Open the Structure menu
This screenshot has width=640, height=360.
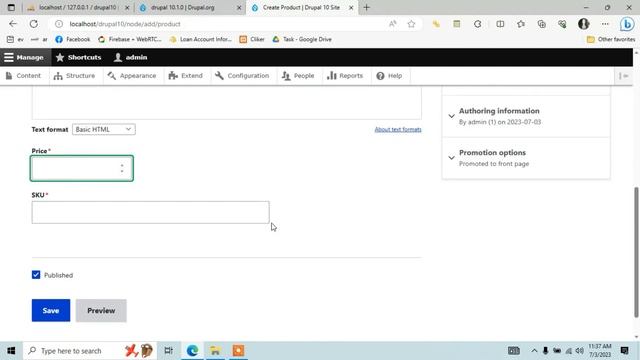pyautogui.click(x=74, y=76)
